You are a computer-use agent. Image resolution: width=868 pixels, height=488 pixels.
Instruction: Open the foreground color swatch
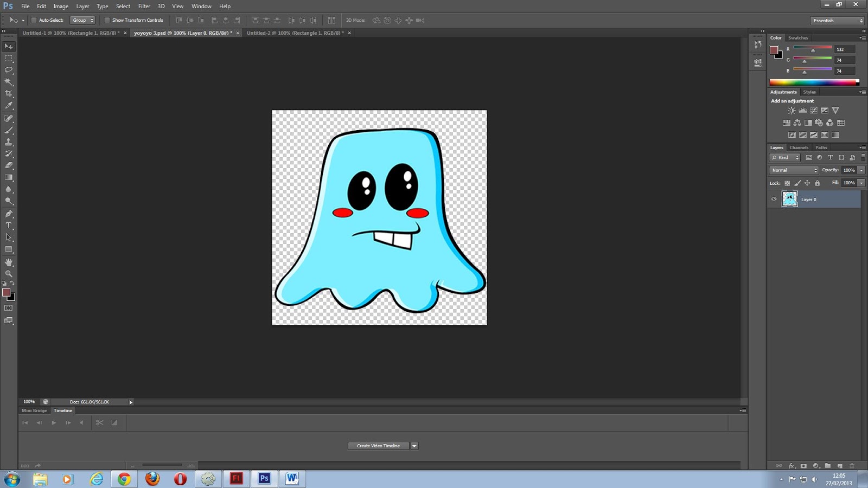coord(7,293)
